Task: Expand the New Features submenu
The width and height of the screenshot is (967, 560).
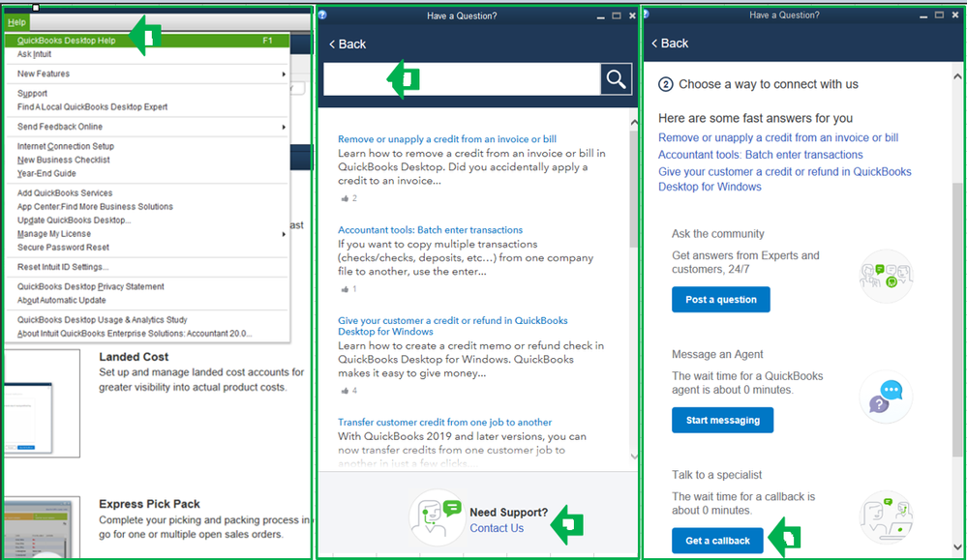Action: (147, 74)
